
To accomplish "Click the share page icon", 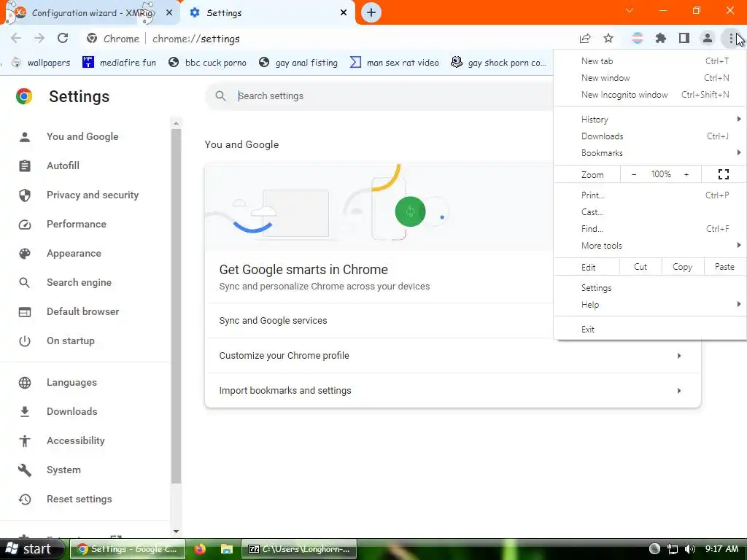I will [585, 39].
